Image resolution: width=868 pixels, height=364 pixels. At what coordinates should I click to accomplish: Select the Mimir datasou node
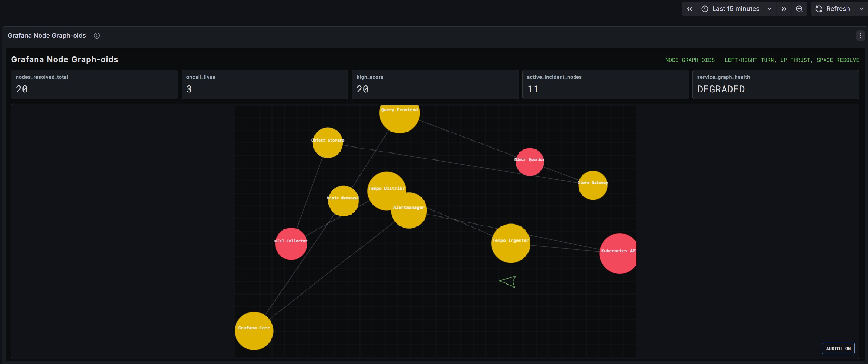pos(343,201)
